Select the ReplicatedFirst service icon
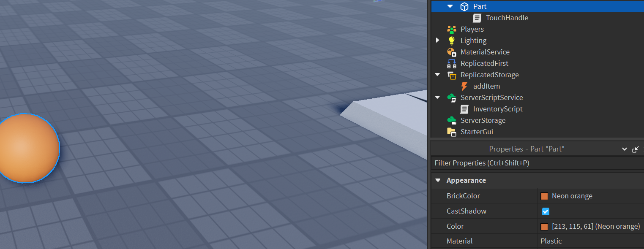Viewport: 644px width, 249px height. coord(451,63)
